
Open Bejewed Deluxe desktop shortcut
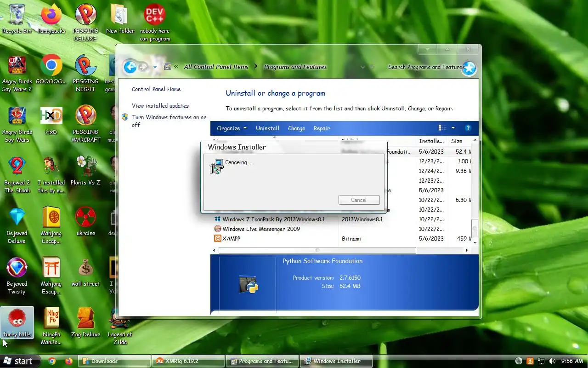coord(17,225)
